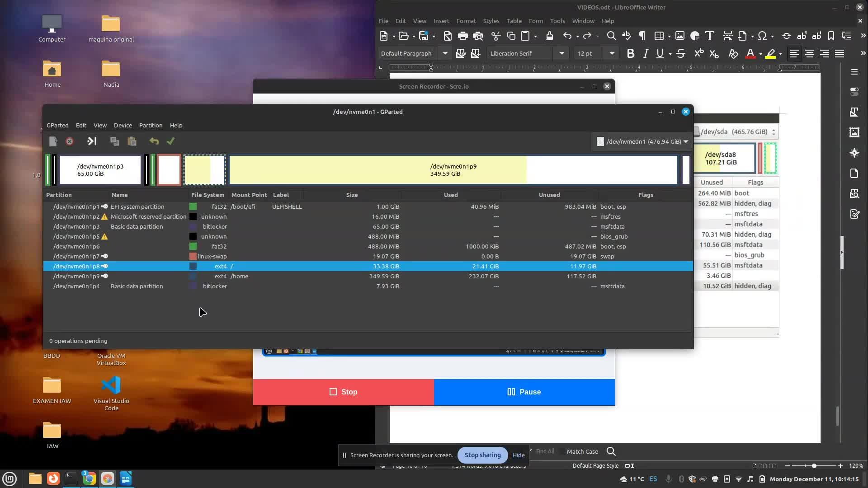This screenshot has width=868, height=488.
Task: Expand the Liberation Serif font name dropdown
Action: coord(562,53)
